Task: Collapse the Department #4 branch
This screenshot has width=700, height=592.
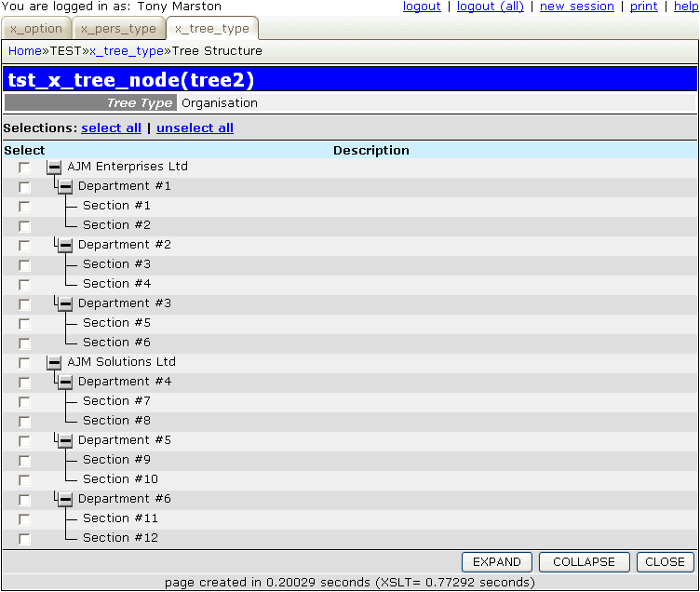Action: pos(65,383)
